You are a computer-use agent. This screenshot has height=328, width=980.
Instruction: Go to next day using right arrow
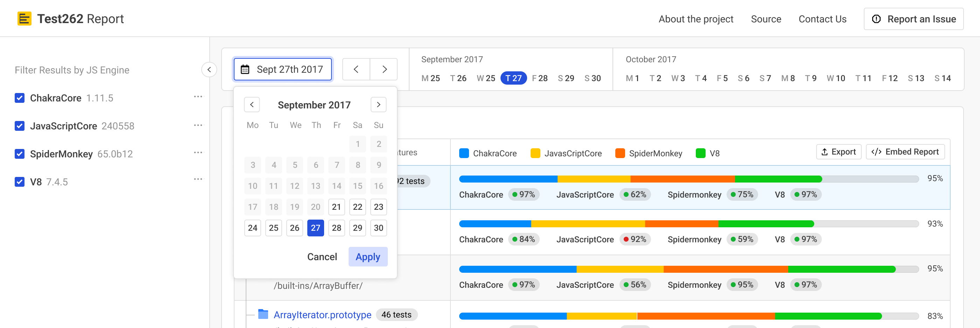[384, 69]
